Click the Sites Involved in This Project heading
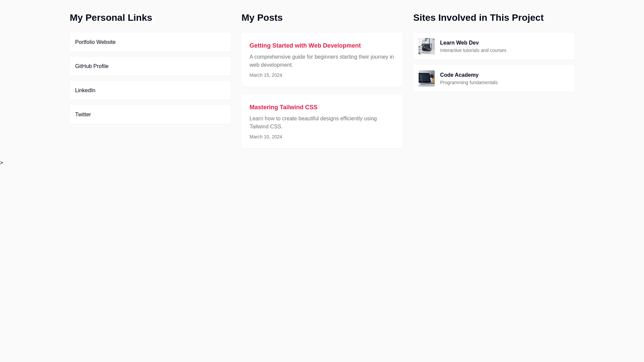644x362 pixels. point(478,18)
